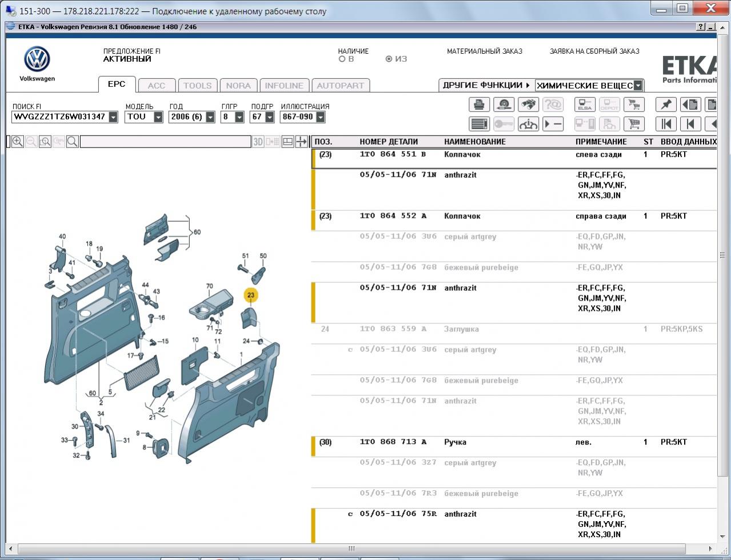
Task: Click callout number 60 near the top of the illustration
Action: 197,233
